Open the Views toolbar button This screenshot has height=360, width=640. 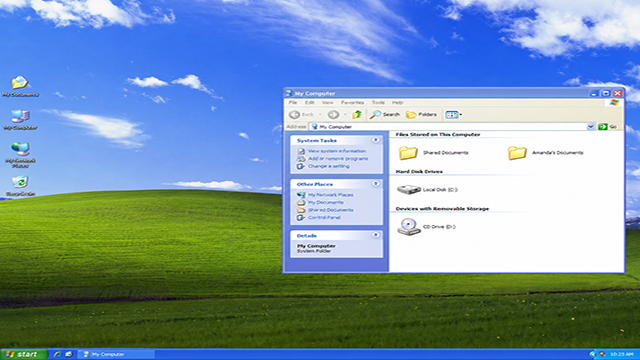[453, 115]
